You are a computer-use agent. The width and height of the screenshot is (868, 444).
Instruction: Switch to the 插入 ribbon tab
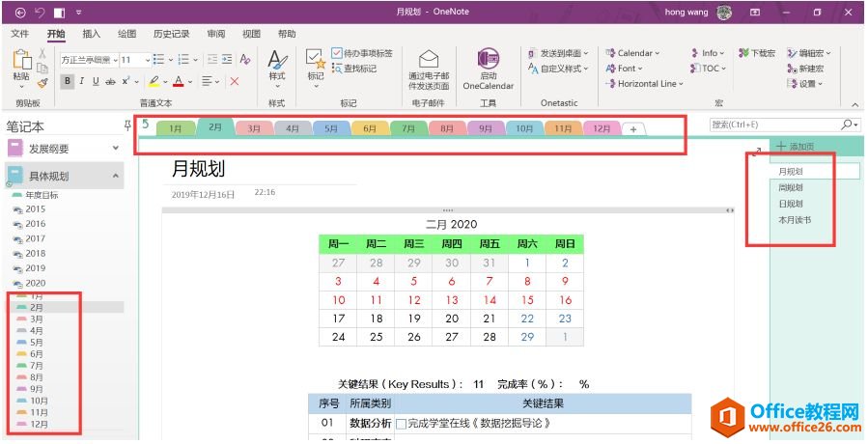tap(92, 34)
